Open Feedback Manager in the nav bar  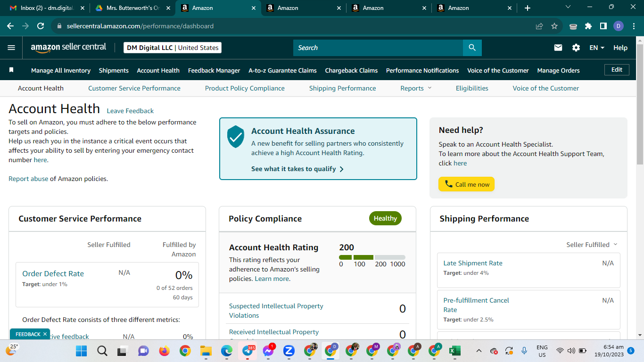click(x=214, y=70)
